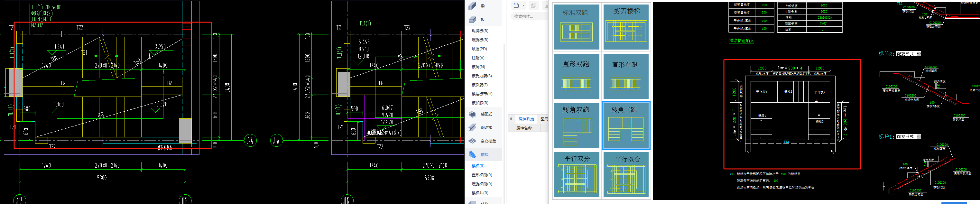Edit the vertical 平台板1 dimension 1200
Viewport: 980px width, 204px height.
pyautogui.click(x=734, y=92)
